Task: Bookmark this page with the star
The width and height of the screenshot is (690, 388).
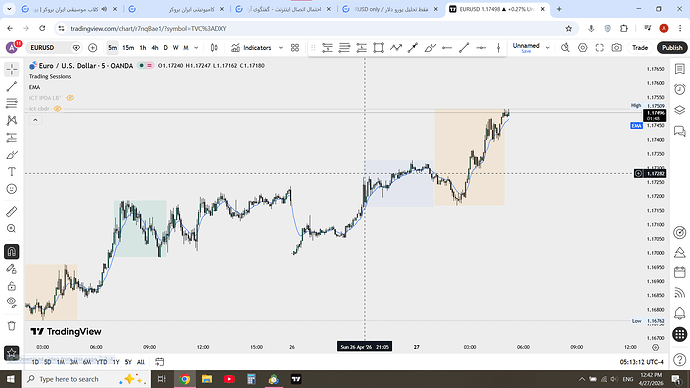Action: (569, 29)
